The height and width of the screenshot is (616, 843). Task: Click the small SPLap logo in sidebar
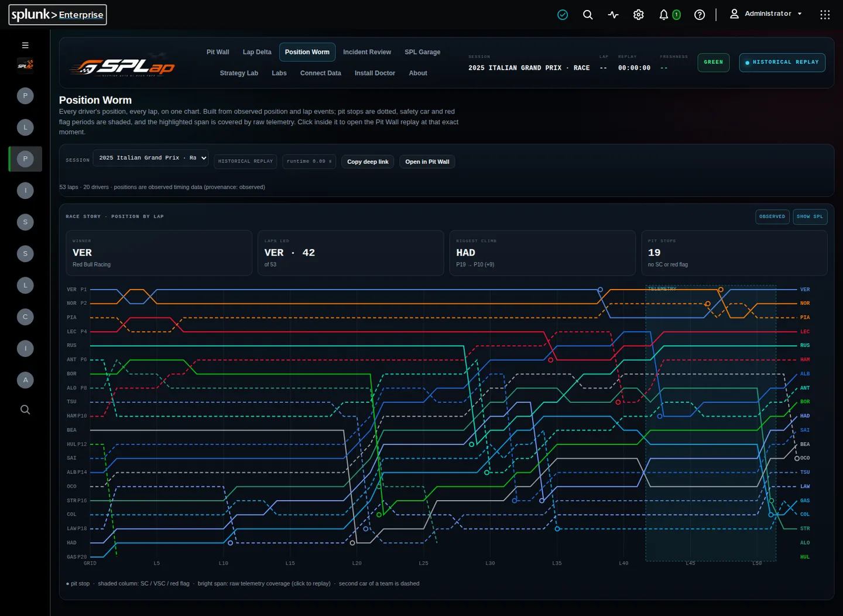click(x=25, y=64)
